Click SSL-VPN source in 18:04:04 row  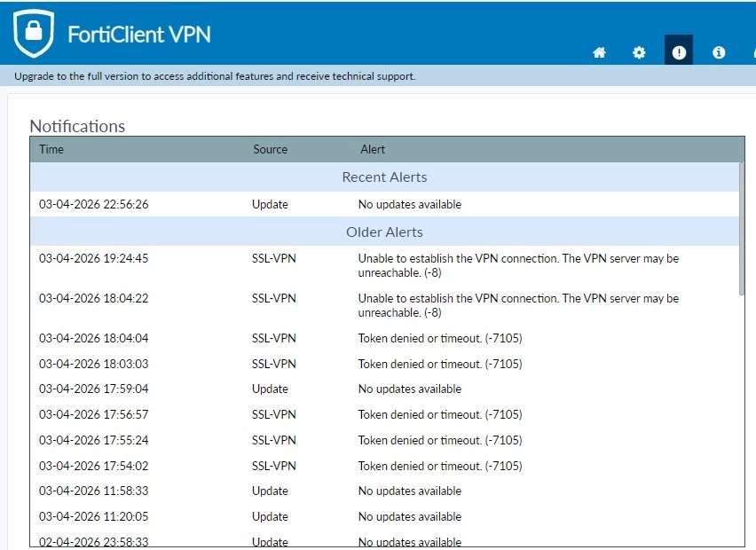click(x=274, y=338)
